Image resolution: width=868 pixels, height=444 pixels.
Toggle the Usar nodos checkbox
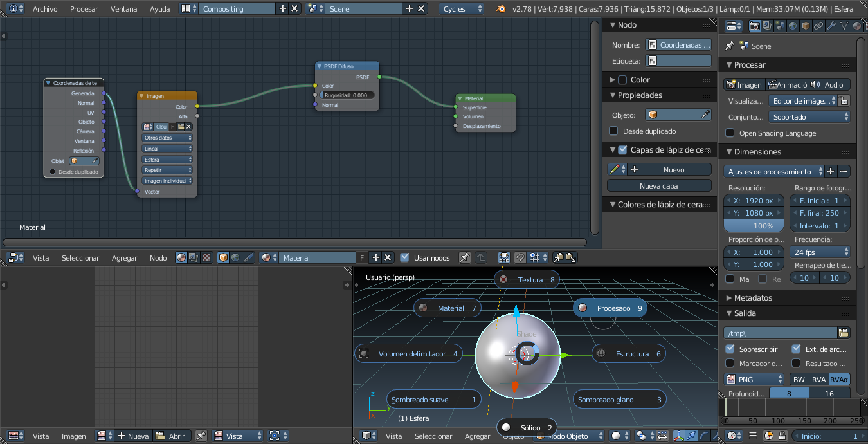[404, 257]
